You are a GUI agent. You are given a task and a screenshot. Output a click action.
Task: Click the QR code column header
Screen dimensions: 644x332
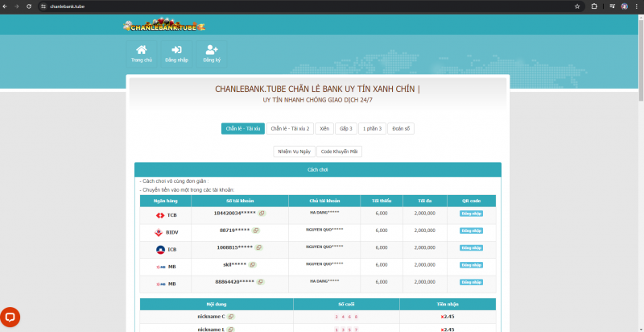[472, 201]
